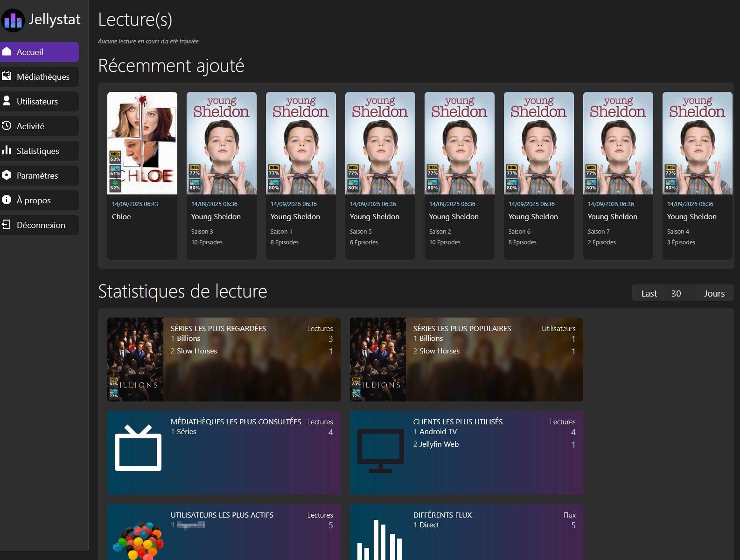Image resolution: width=740 pixels, height=560 pixels.
Task: Click the Activité history clock icon
Action: [x=7, y=125]
